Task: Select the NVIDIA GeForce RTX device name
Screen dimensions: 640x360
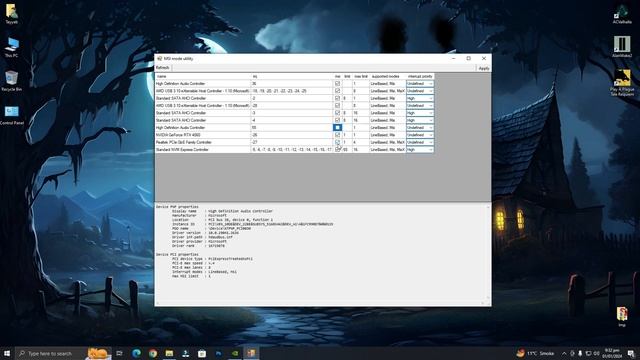Action: point(178,135)
